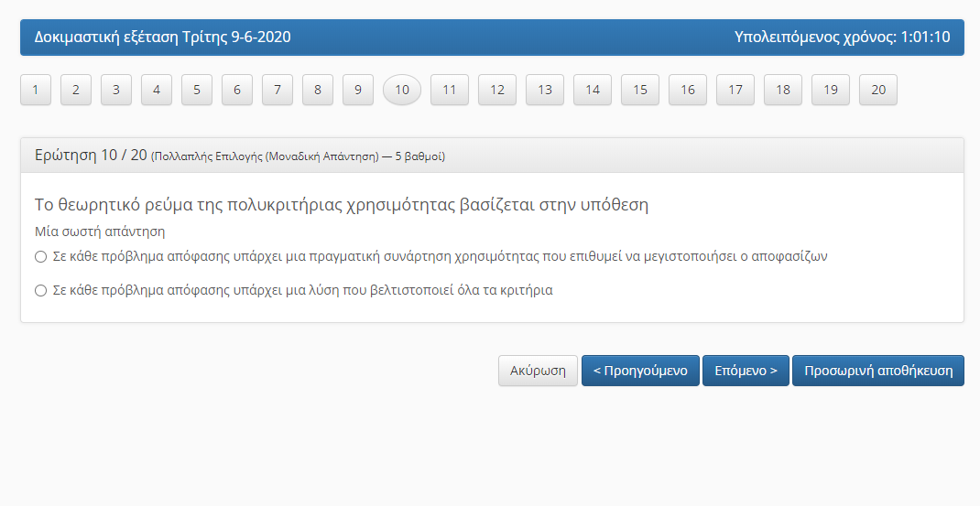Go to question 16

(x=688, y=90)
